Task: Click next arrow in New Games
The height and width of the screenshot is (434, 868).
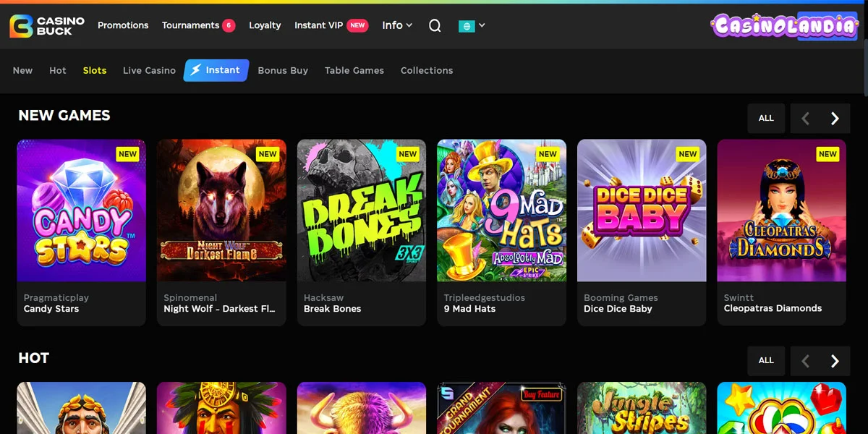Action: click(835, 118)
